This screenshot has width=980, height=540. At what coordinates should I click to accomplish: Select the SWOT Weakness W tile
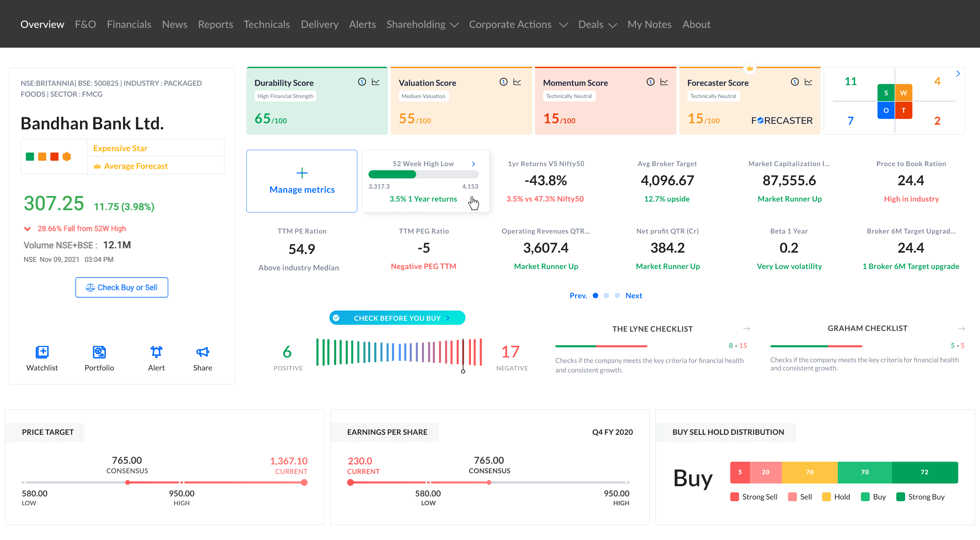point(903,93)
